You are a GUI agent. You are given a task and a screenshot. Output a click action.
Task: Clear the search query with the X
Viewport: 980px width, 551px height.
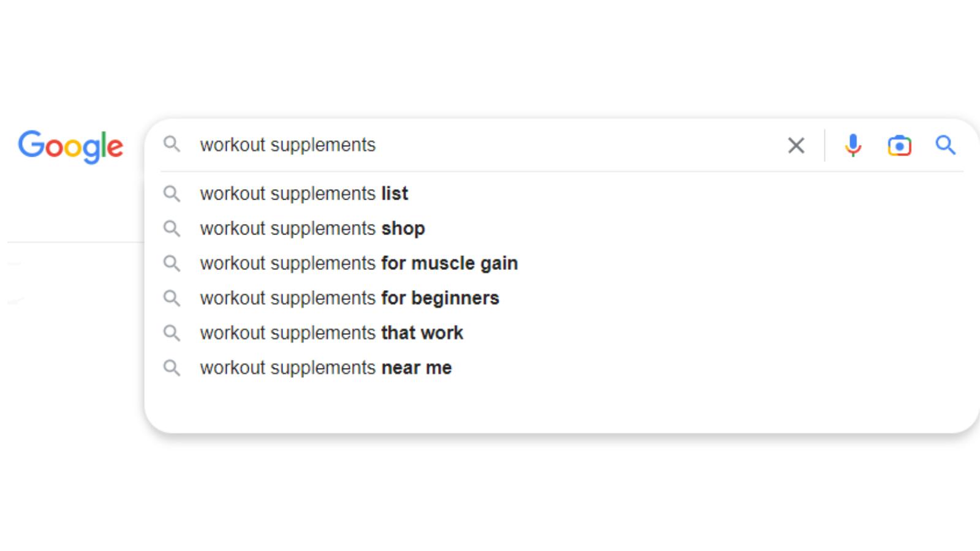796,145
